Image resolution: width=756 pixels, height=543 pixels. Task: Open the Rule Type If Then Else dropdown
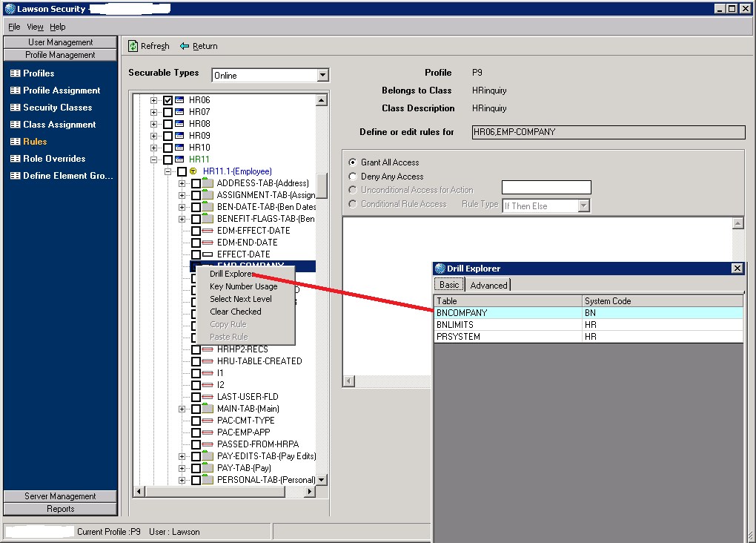coord(584,205)
